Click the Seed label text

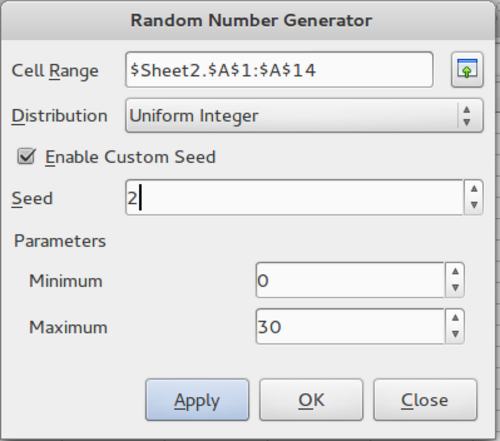32,198
